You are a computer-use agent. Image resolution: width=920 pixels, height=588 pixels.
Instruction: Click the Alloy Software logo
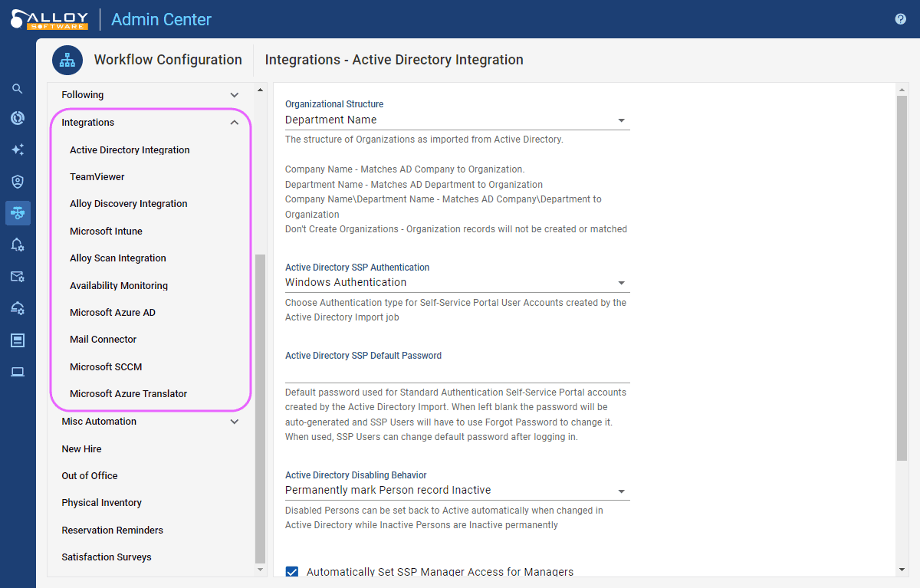pos(49,19)
